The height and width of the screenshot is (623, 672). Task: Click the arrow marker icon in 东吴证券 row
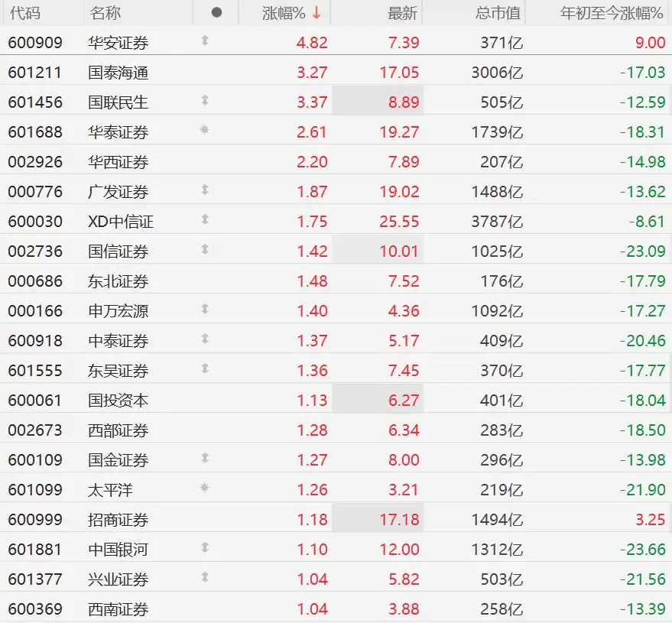pyautogui.click(x=205, y=368)
